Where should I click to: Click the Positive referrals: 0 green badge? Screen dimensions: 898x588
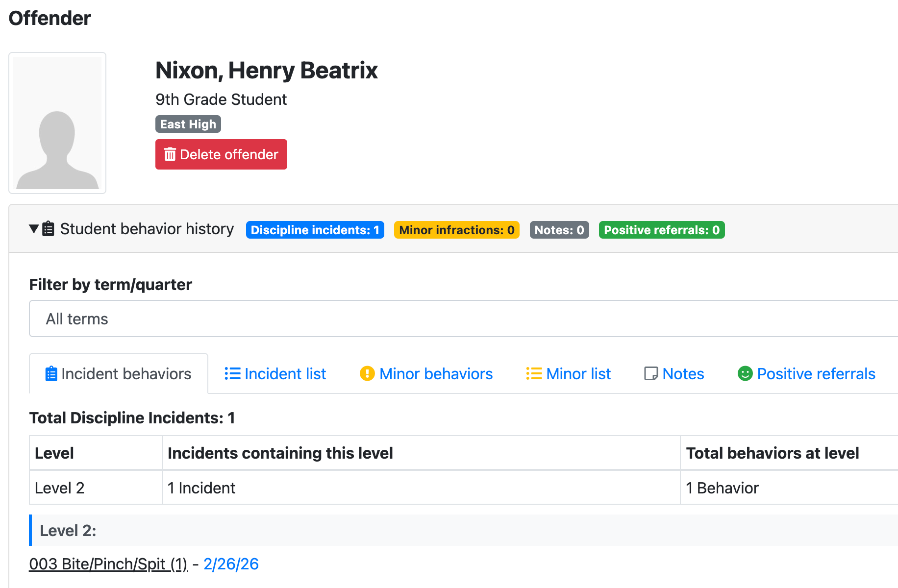661,230
